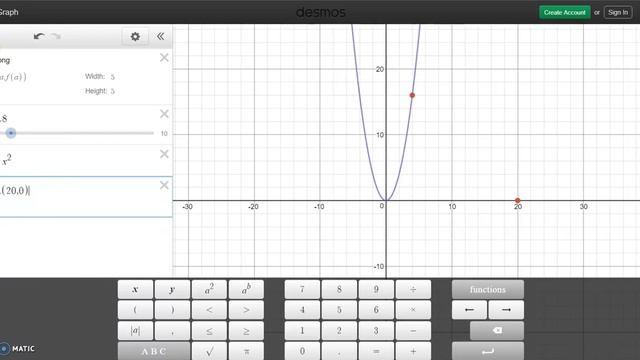Edit the image Width value
Viewport: 640px width, 360px height.
[x=112, y=77]
